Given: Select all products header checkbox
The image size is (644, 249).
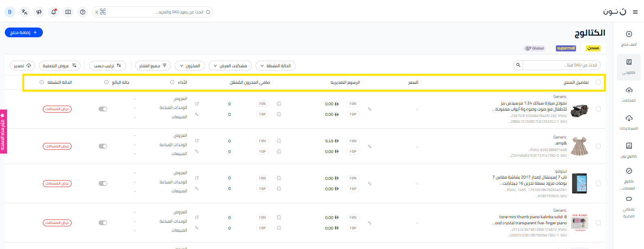Looking at the screenshot, I should [x=598, y=83].
